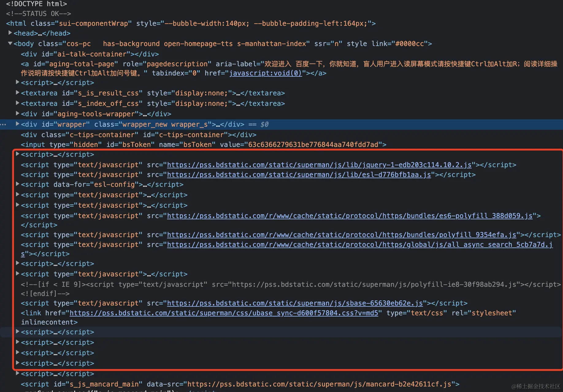Click the open-homepage-tts body class

pyautogui.click(x=198, y=44)
